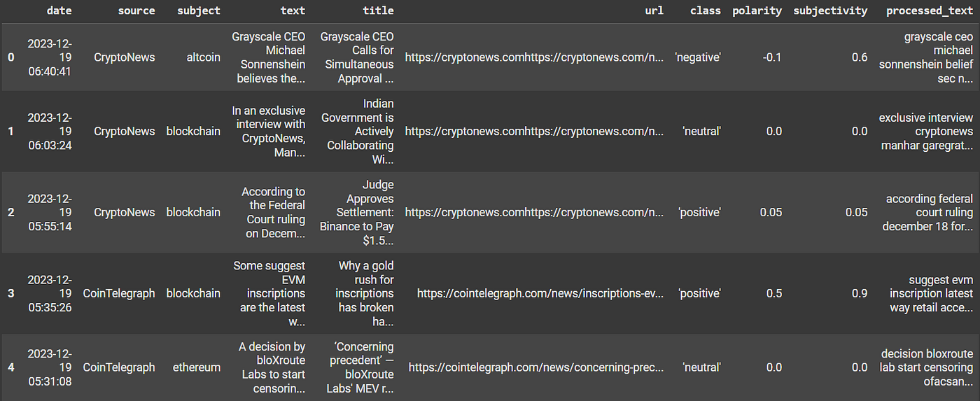Click polarity value -0.1

tap(771, 57)
